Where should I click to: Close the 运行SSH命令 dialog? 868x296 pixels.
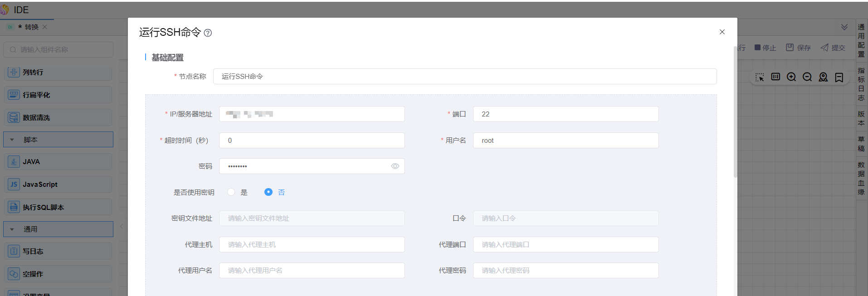click(x=722, y=32)
